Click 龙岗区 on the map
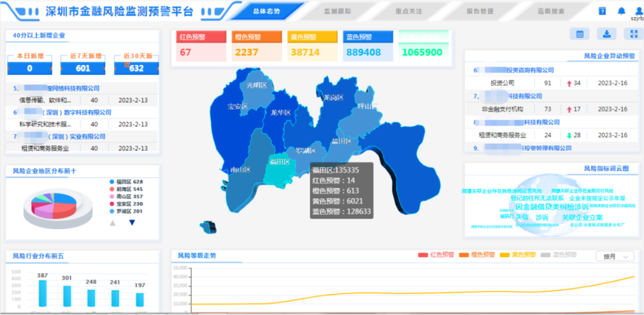 coord(333,98)
